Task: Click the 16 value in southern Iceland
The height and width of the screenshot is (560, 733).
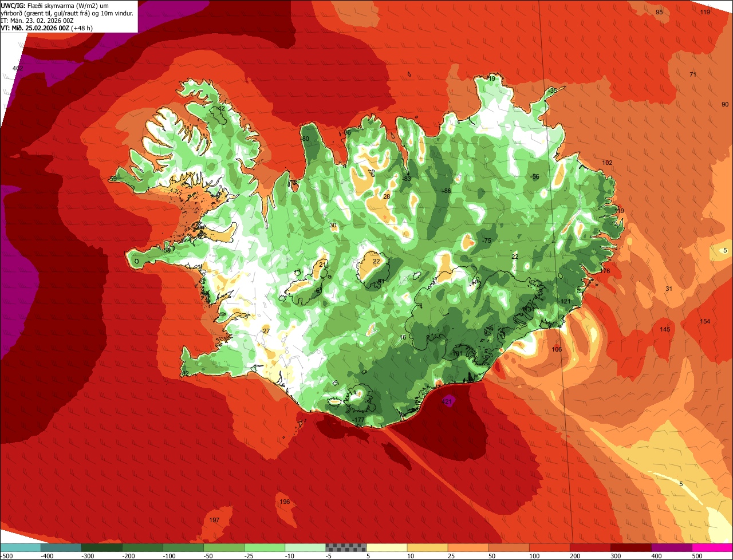Action: (x=403, y=337)
